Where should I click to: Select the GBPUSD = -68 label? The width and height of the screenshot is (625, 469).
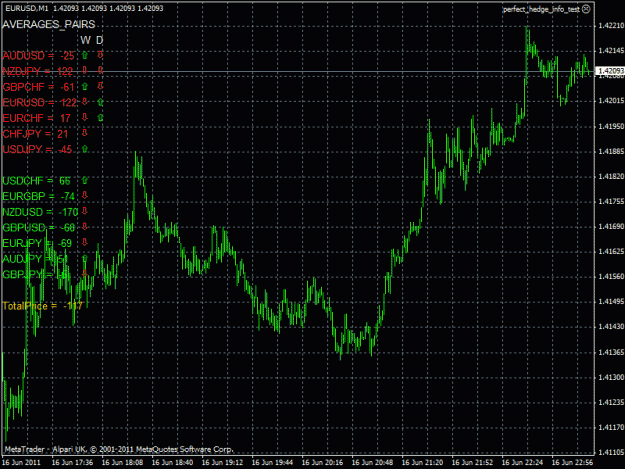[39, 228]
